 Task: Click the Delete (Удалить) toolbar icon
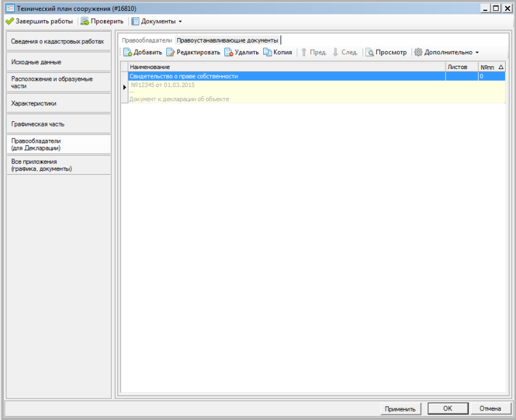click(229, 52)
